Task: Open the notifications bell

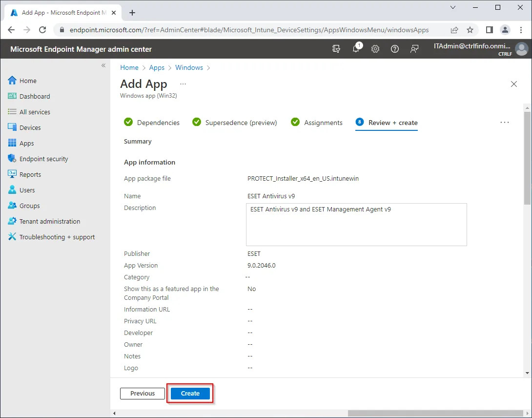Action: pyautogui.click(x=356, y=48)
